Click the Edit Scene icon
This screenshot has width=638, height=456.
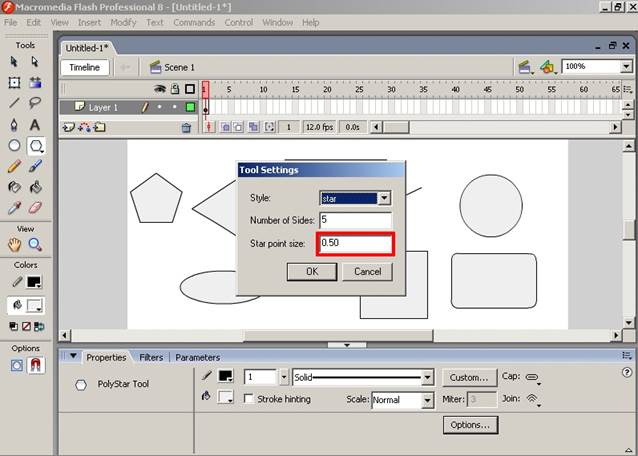(x=526, y=67)
